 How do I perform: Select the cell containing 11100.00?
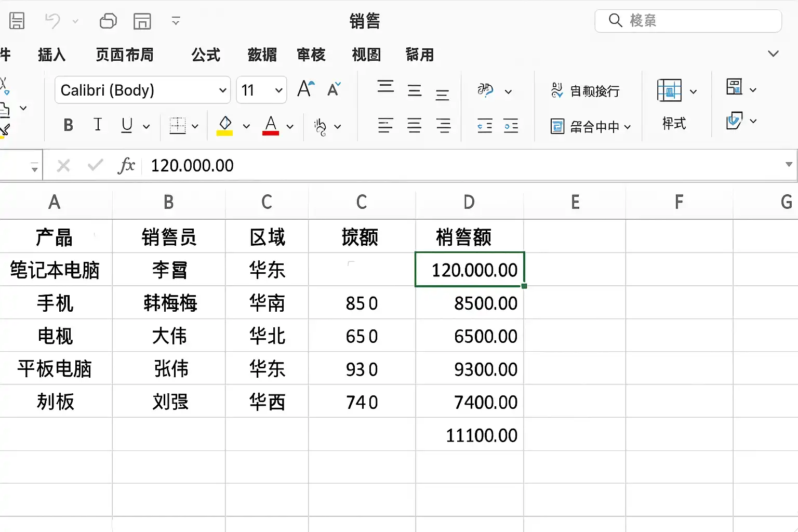(470, 435)
